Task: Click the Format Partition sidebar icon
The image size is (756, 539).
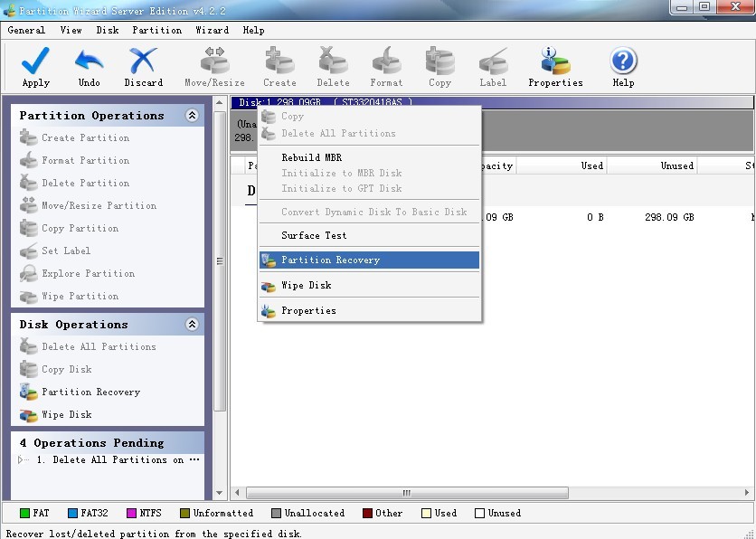Action: pyautogui.click(x=28, y=160)
